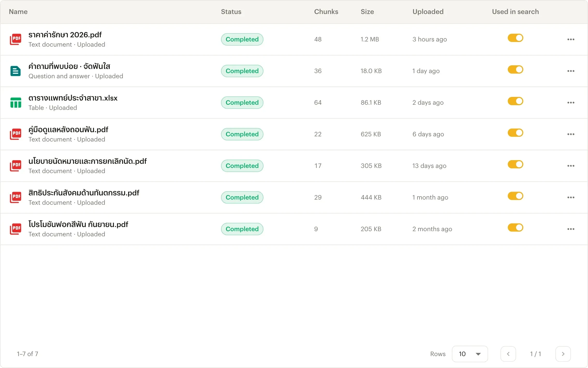This screenshot has width=588, height=368.
Task: Sort by the Chunks column header
Action: [x=326, y=12]
